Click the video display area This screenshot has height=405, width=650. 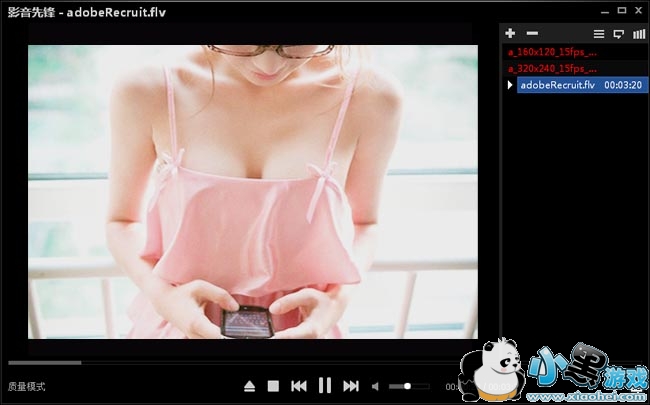pos(253,192)
